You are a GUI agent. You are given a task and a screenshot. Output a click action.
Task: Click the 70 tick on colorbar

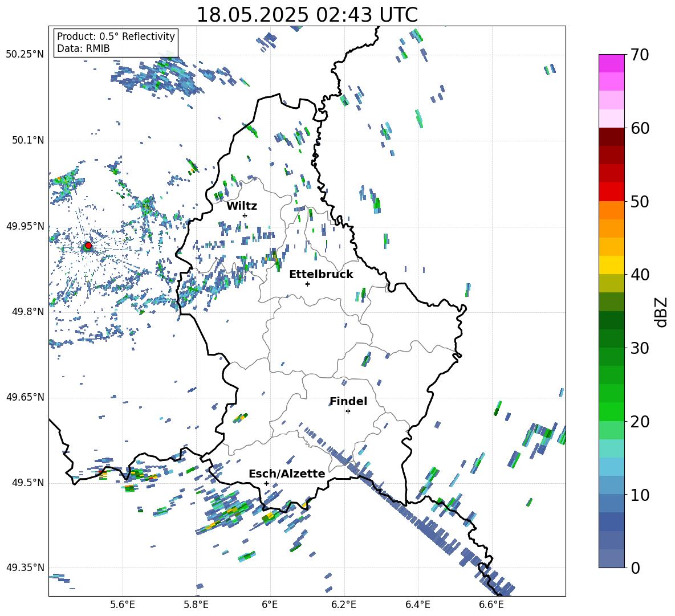640,55
